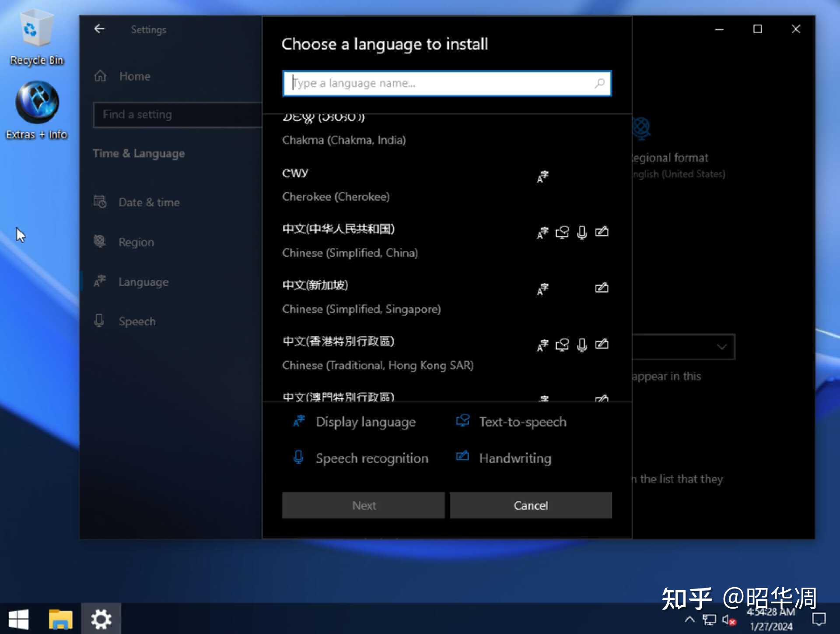The image size is (840, 634).
Task: Go to Region settings page
Action: (x=136, y=242)
